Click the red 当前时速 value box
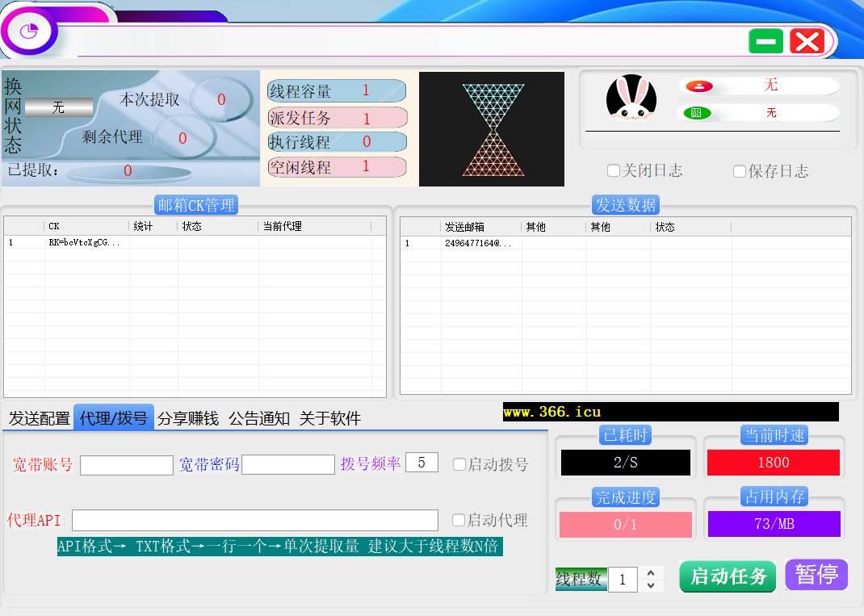 (x=773, y=463)
